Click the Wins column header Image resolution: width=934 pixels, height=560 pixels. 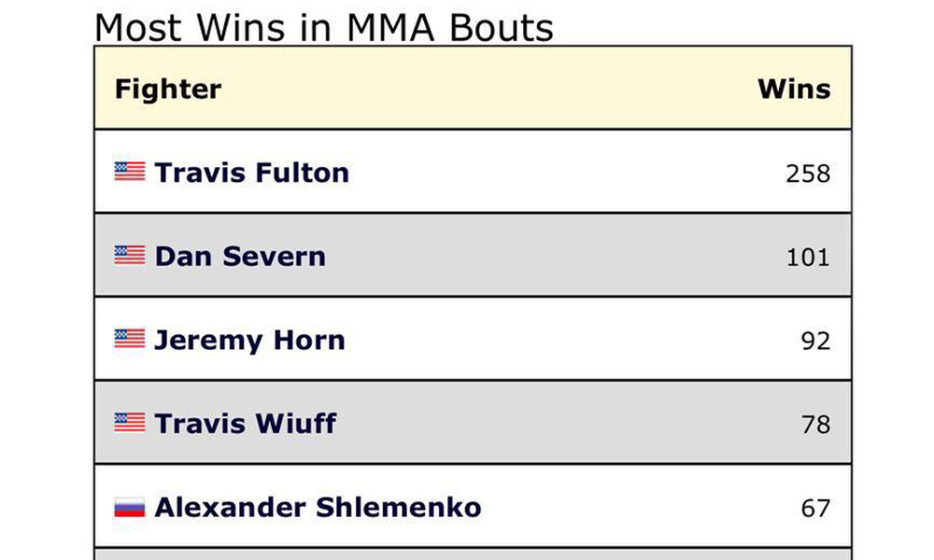pos(794,90)
